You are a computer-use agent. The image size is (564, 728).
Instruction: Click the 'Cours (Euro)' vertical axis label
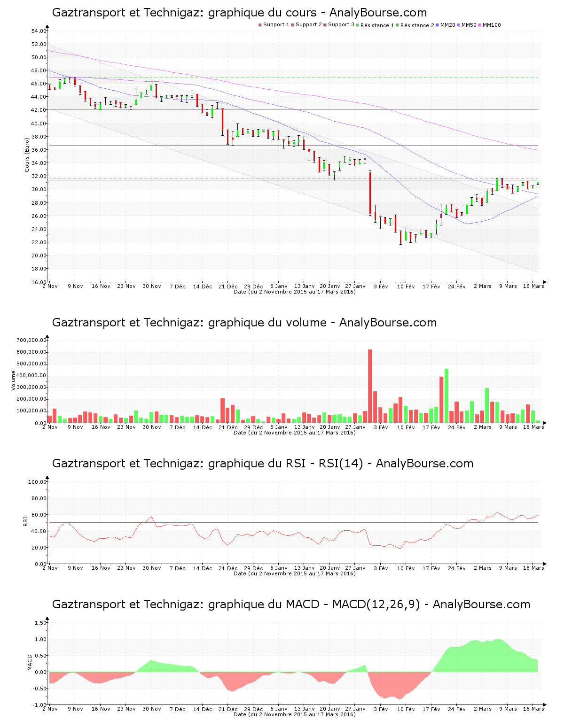(27, 155)
